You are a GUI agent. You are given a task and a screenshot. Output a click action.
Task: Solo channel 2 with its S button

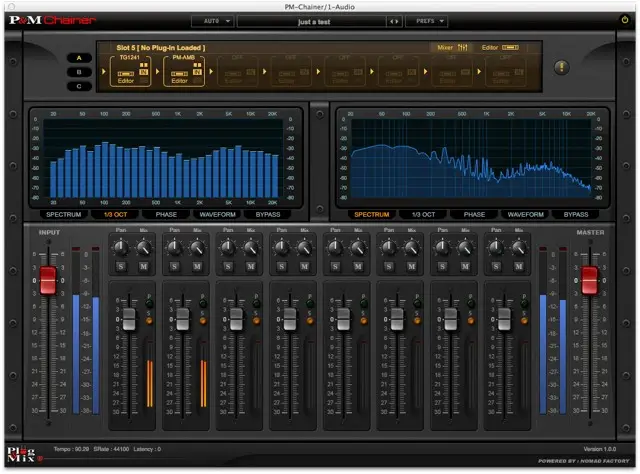174,267
